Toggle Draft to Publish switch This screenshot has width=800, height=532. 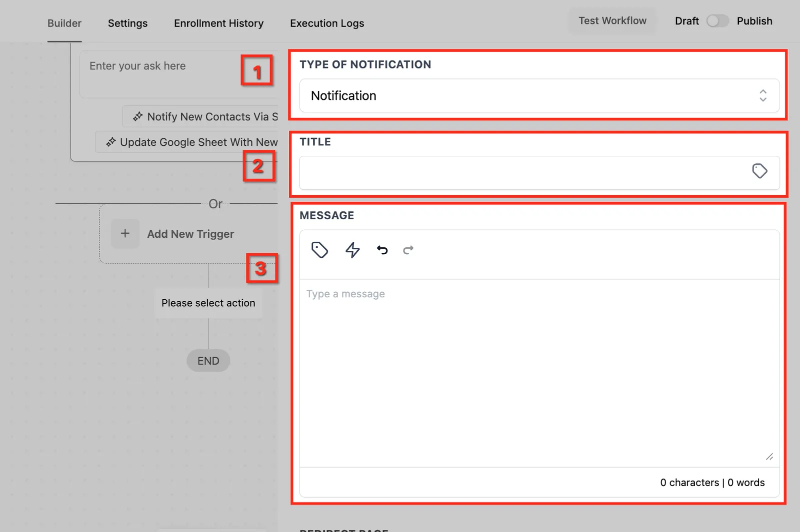[x=717, y=21]
